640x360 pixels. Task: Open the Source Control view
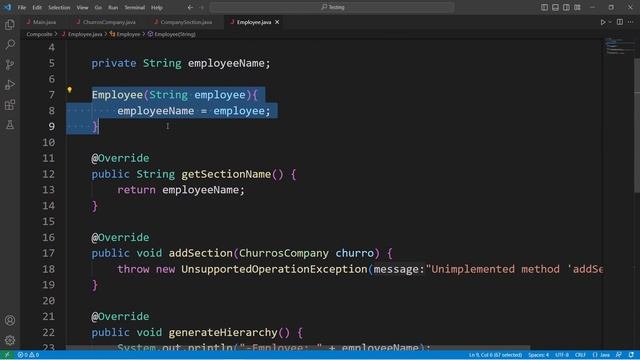[x=10, y=64]
